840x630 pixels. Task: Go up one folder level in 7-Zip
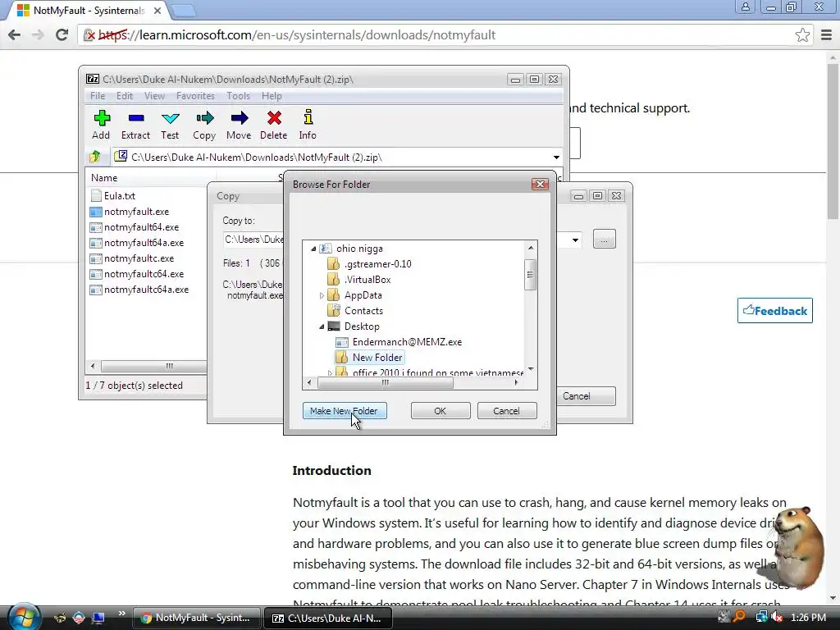pos(95,157)
